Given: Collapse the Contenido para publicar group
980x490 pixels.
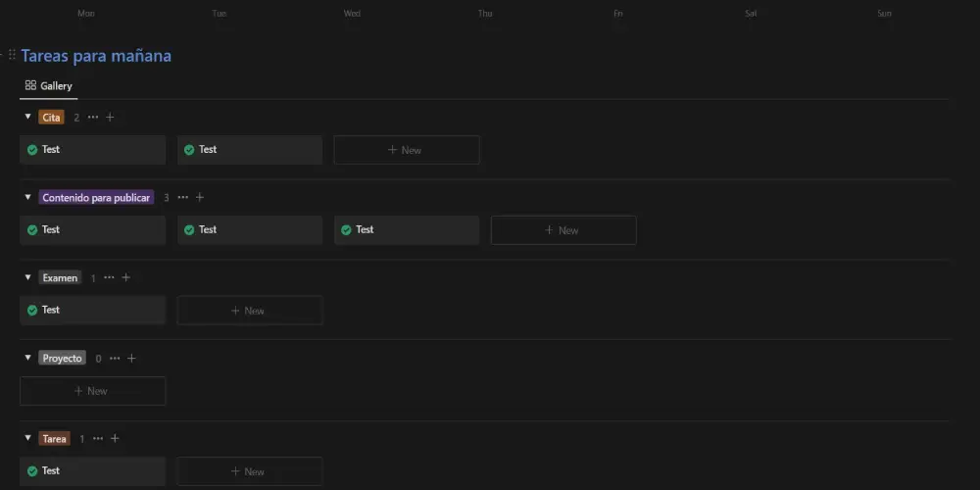Looking at the screenshot, I should [27, 198].
